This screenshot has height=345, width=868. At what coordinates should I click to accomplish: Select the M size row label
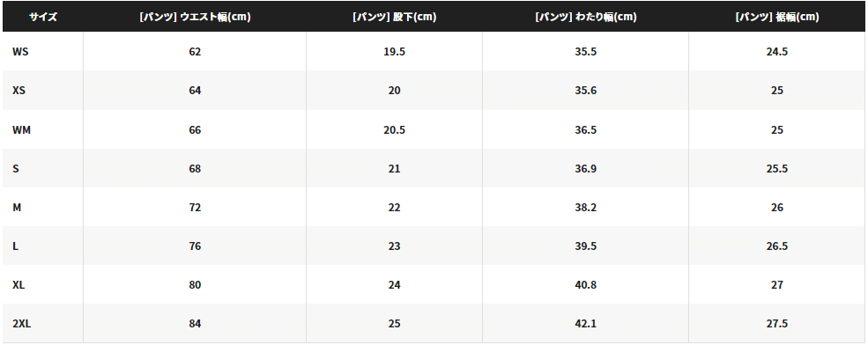coord(17,208)
